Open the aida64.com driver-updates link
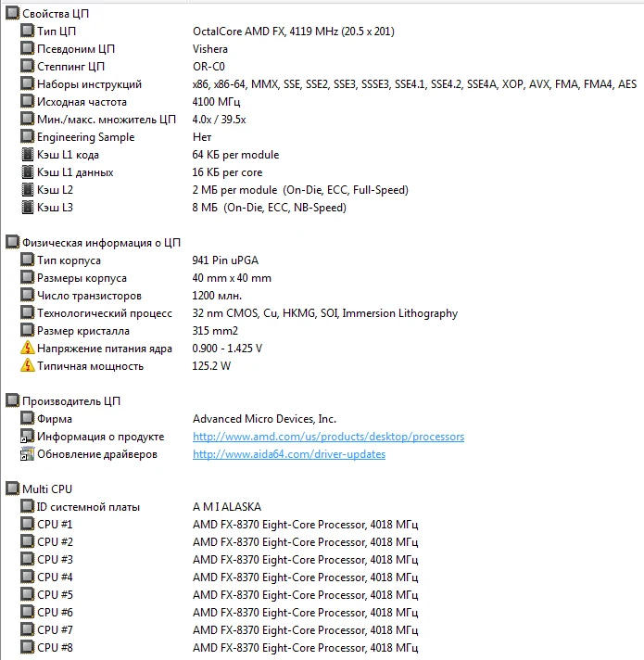 pos(289,454)
